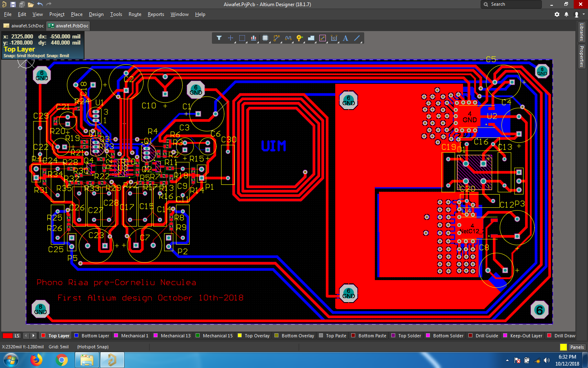Click the red current layer color swatch
Viewport: 588px width, 368px height.
[7, 336]
